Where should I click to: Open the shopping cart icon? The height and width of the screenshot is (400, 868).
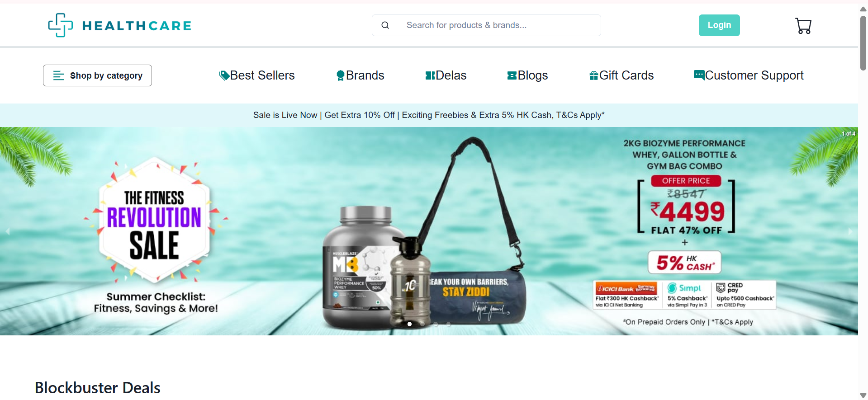click(x=803, y=26)
